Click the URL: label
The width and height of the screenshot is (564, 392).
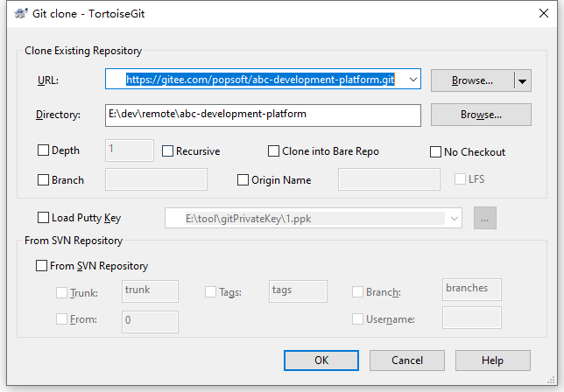click(48, 80)
